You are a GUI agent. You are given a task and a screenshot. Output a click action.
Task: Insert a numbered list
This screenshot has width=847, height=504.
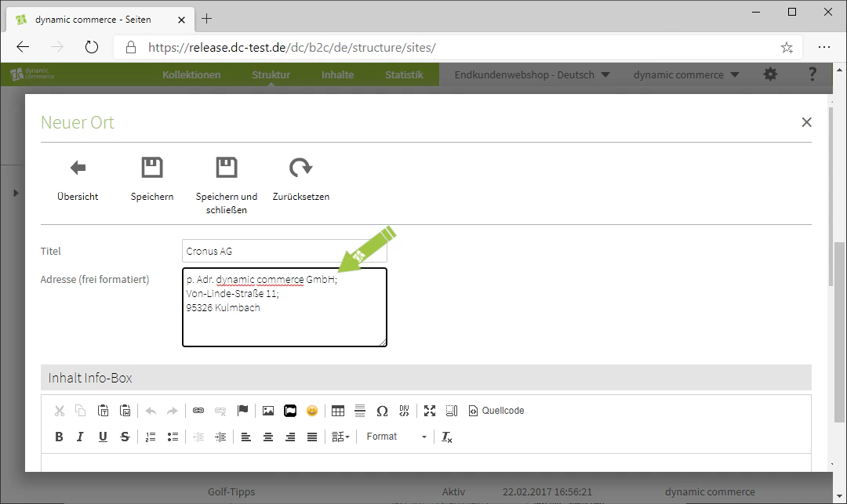[x=151, y=437]
